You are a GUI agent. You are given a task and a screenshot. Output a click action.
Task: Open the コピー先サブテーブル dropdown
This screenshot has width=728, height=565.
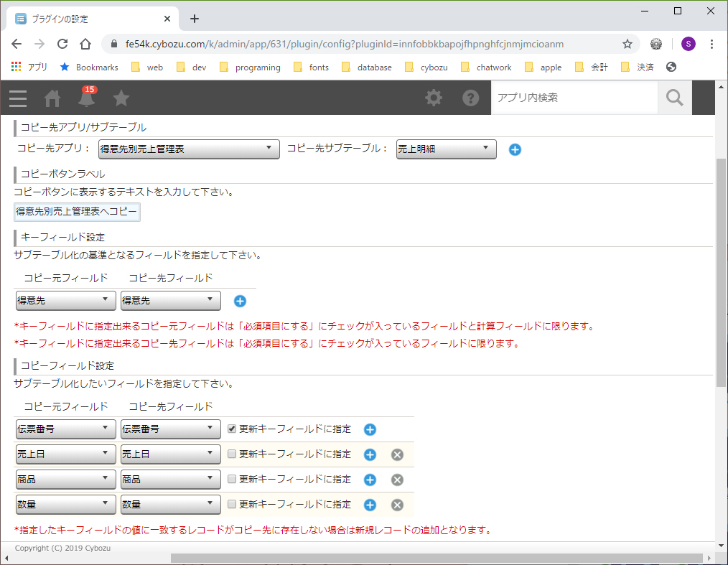click(x=446, y=149)
